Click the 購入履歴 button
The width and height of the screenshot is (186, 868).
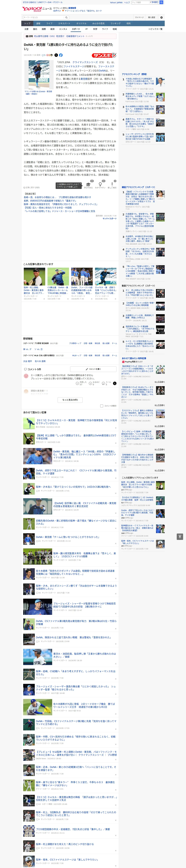pyautogui.click(x=152, y=18)
